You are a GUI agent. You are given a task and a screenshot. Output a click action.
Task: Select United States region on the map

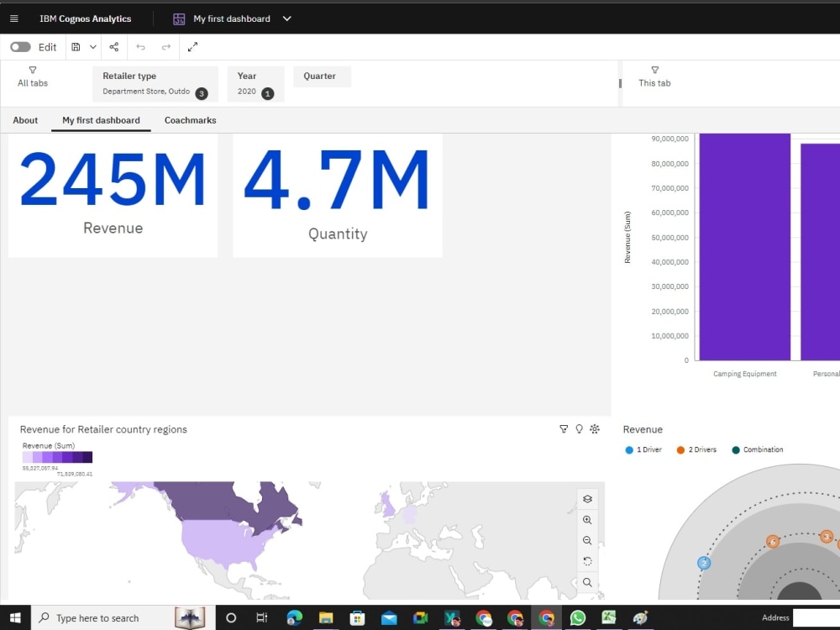point(225,541)
